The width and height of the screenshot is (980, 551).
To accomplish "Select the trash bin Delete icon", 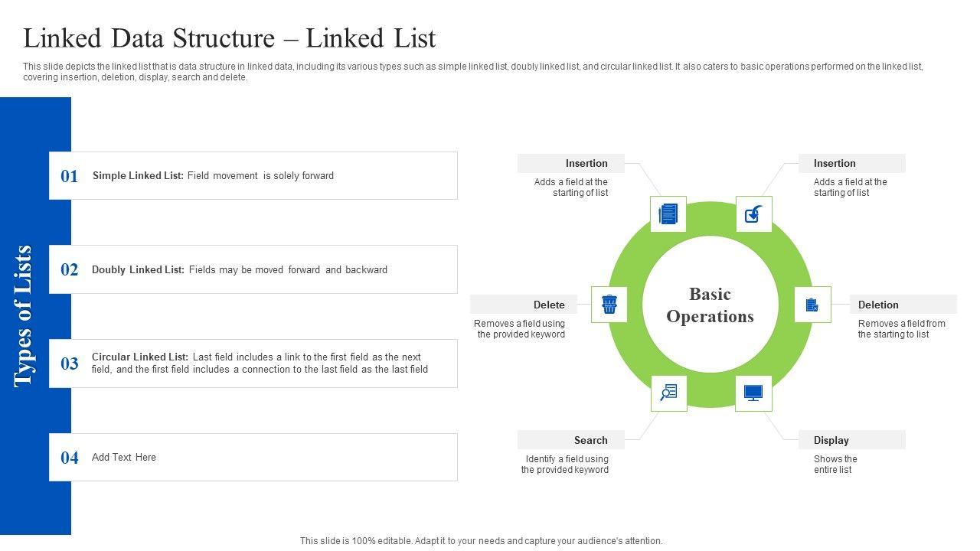I will (609, 305).
